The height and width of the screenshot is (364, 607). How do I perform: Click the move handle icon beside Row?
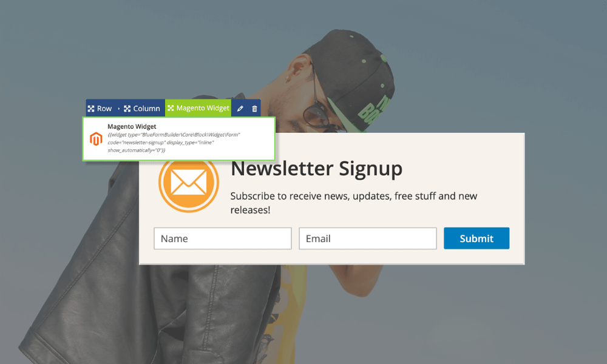tap(91, 109)
